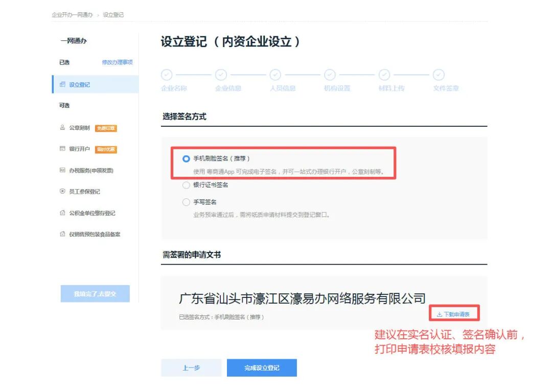Expand the 企业名称 progress step circle
This screenshot has height=392, width=552.
pyautogui.click(x=167, y=75)
